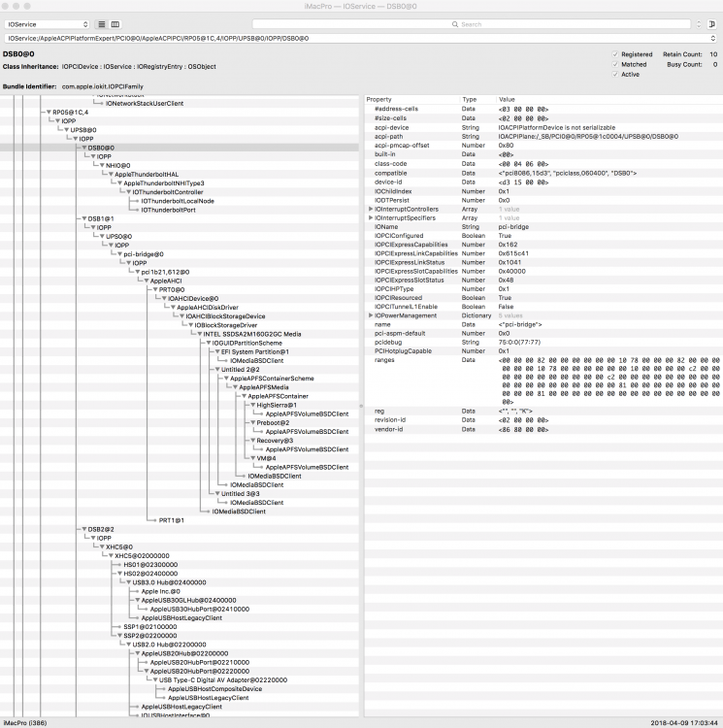
Task: Select the IOThunderboltLocalNode row
Action: click(178, 201)
